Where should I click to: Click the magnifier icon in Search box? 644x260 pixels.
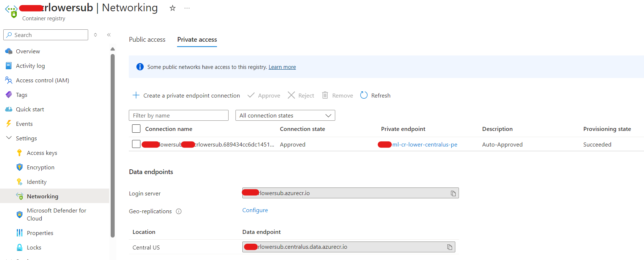point(9,35)
